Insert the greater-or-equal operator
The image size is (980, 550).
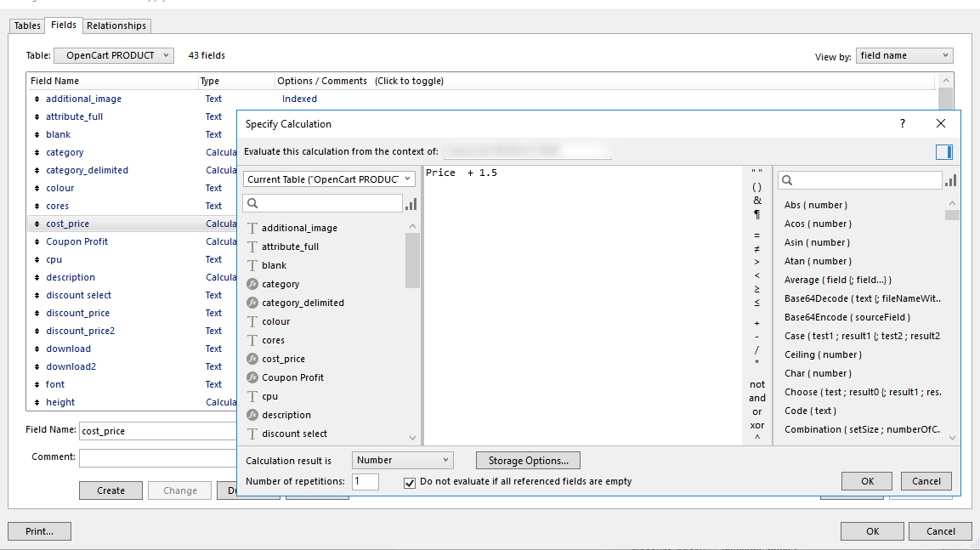(756, 289)
